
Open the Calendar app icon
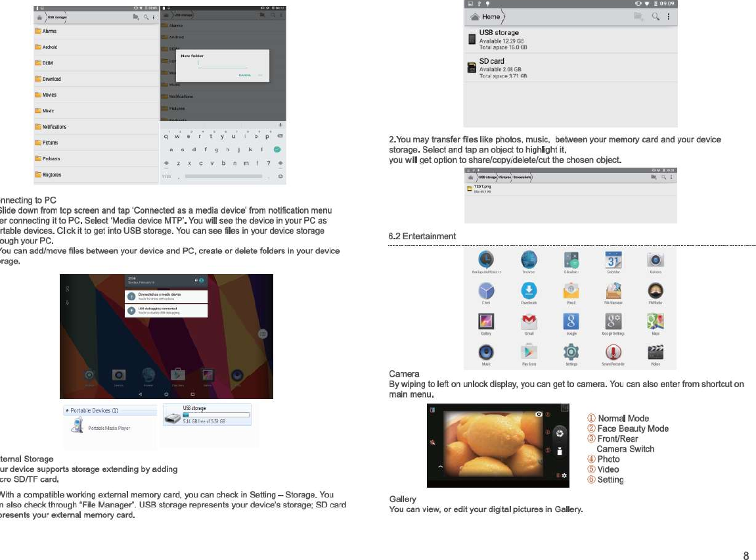click(613, 260)
